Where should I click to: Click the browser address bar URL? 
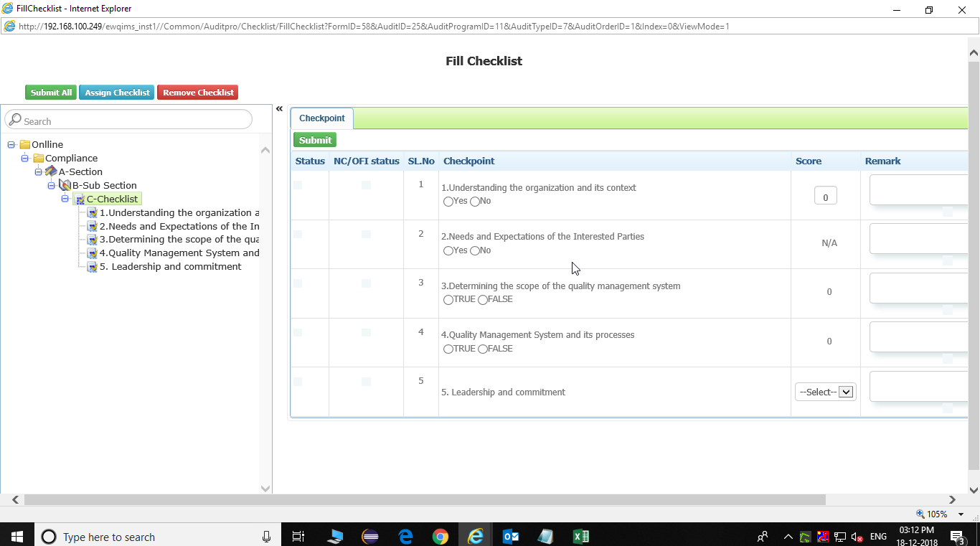(x=374, y=27)
